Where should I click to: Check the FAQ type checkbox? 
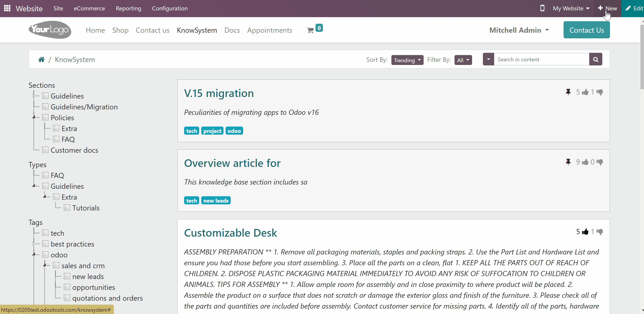pyautogui.click(x=45, y=175)
